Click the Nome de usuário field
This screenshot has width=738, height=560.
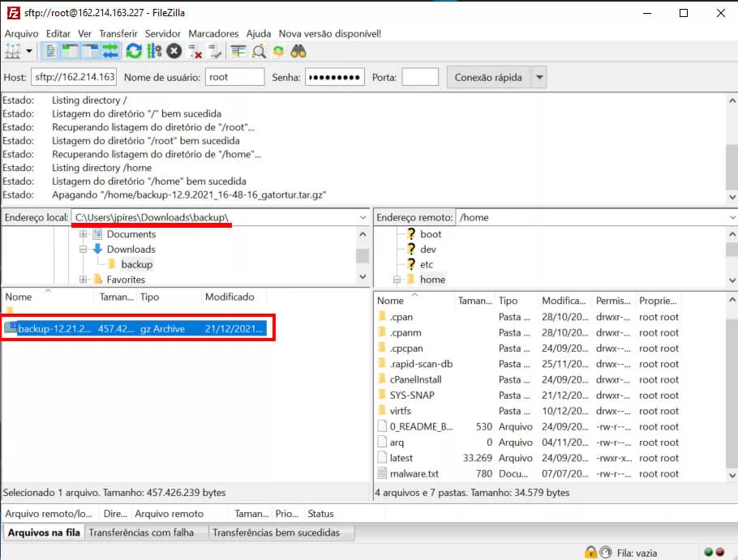click(x=234, y=77)
